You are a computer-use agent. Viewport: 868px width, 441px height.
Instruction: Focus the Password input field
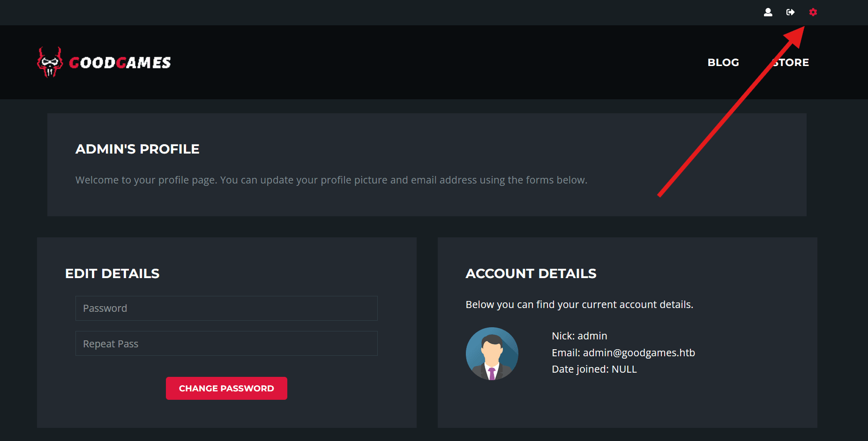pos(226,308)
